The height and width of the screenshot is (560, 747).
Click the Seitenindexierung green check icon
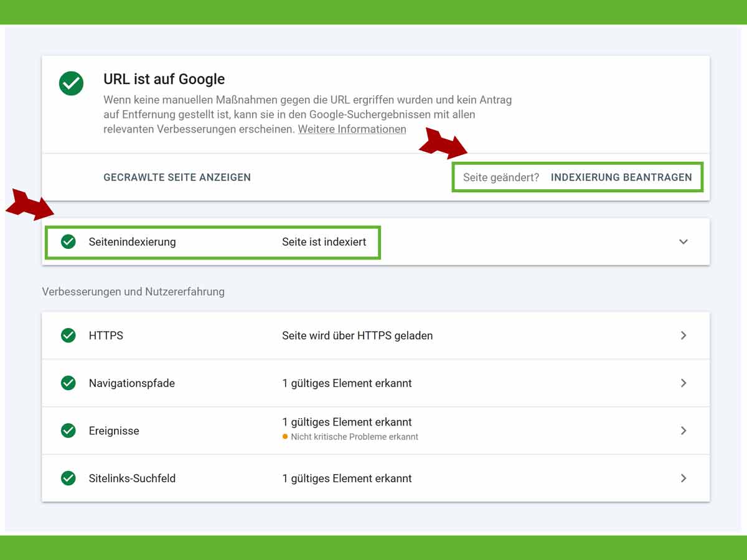point(68,241)
